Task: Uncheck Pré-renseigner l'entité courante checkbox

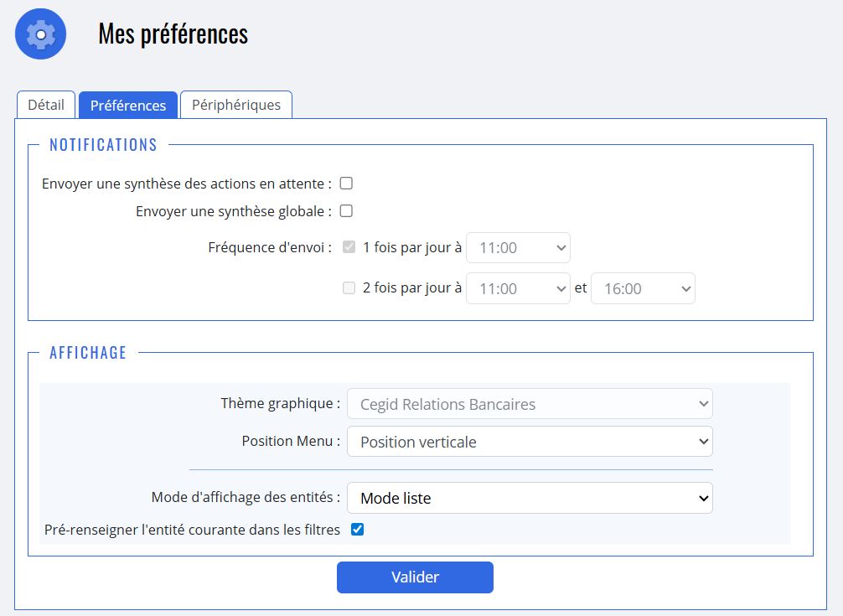Action: (x=358, y=529)
